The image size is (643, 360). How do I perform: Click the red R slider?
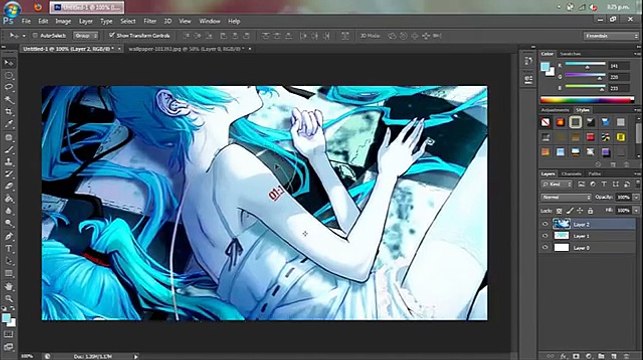click(586, 65)
